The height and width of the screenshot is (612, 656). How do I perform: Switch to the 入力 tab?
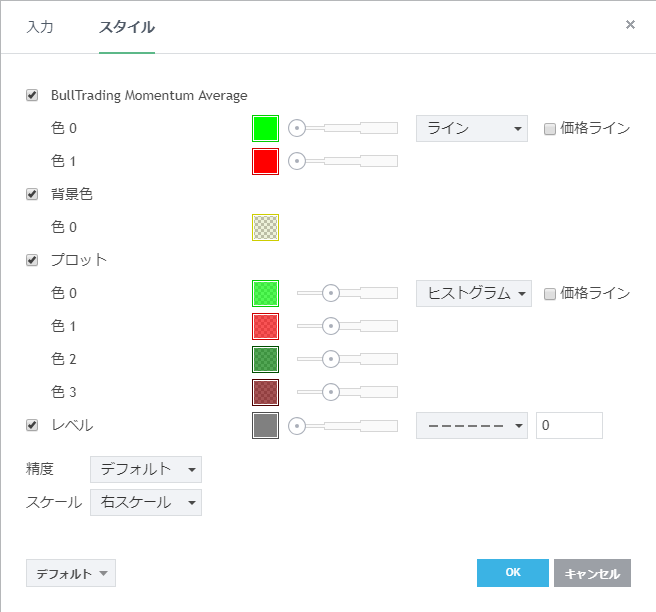click(40, 27)
